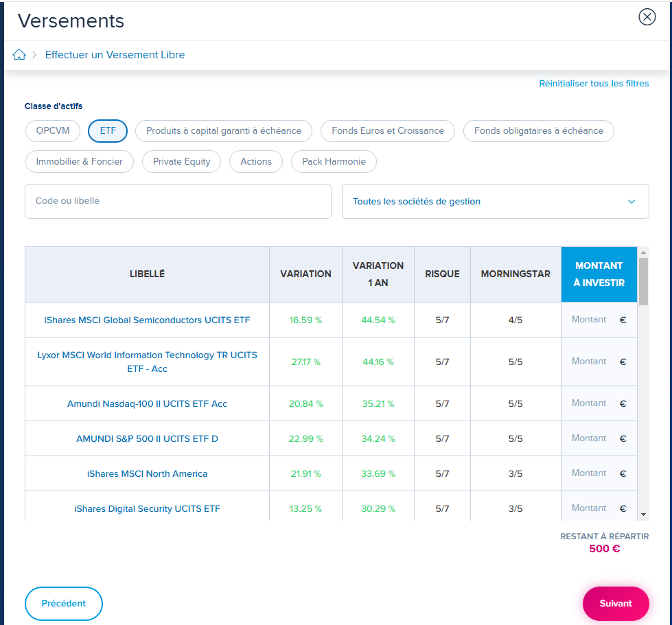Screen dimensions: 672x625
Task: Open AMUNDI S&P 500 II UCITS ETF D
Action: (147, 438)
